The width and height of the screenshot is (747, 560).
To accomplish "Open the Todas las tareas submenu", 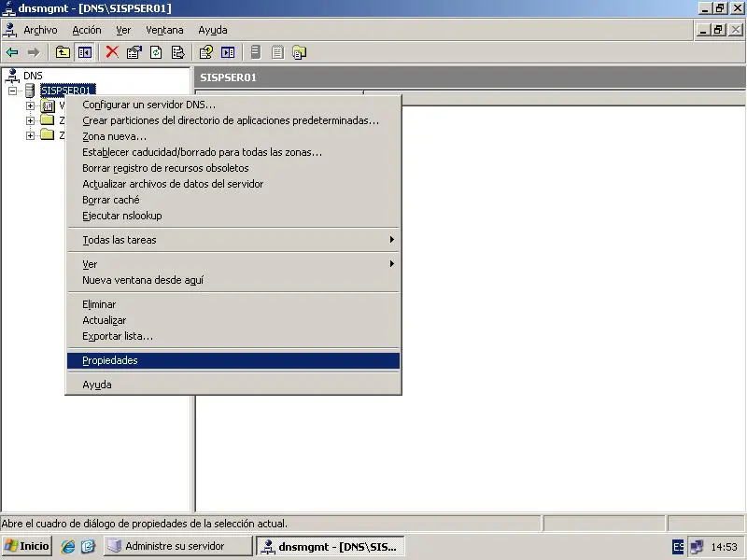I will (x=233, y=240).
